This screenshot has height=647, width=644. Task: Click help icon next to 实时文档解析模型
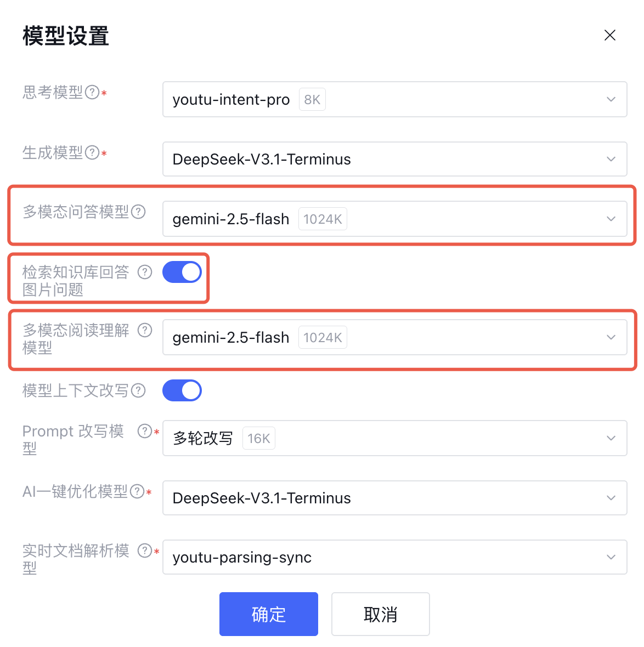click(145, 550)
